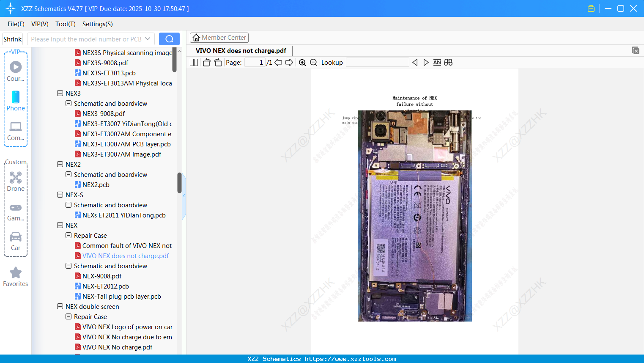Jump to previous lookup result triangle
Screen dimensions: 644x363
[x=415, y=63]
